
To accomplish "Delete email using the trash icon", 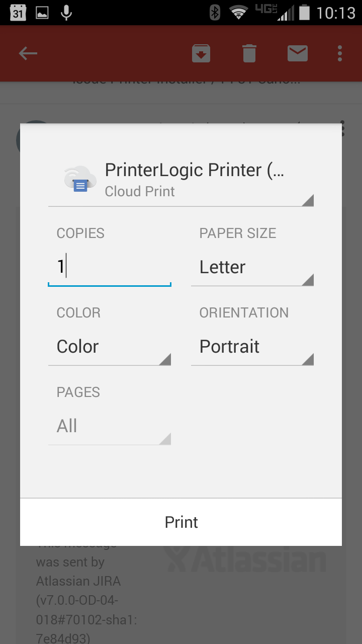I will 249,53.
